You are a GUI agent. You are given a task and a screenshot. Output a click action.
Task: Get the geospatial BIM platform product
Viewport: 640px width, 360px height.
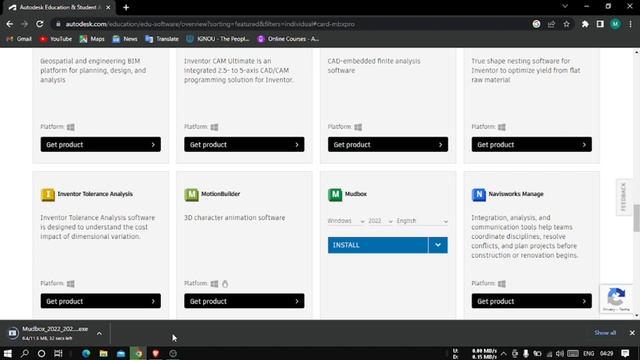pos(100,144)
